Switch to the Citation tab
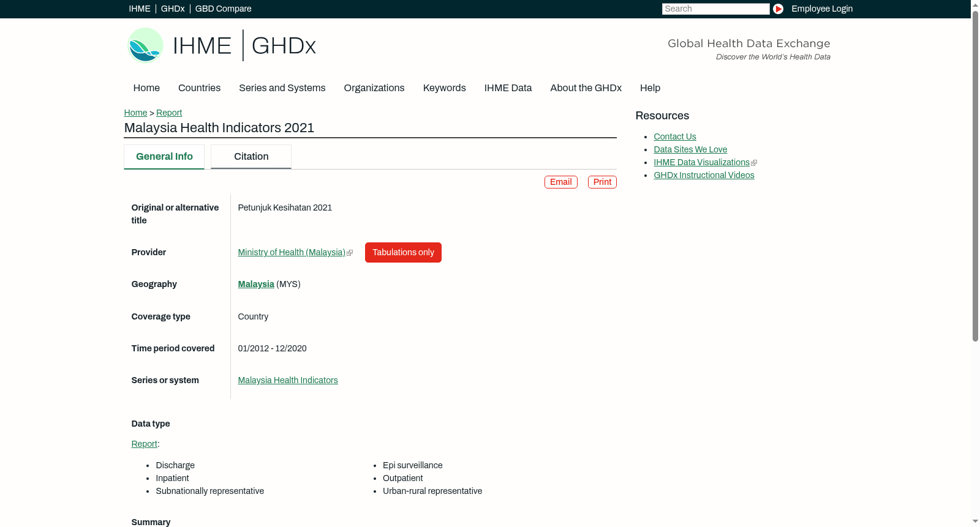Screen dimensions: 980x527 coord(251,157)
